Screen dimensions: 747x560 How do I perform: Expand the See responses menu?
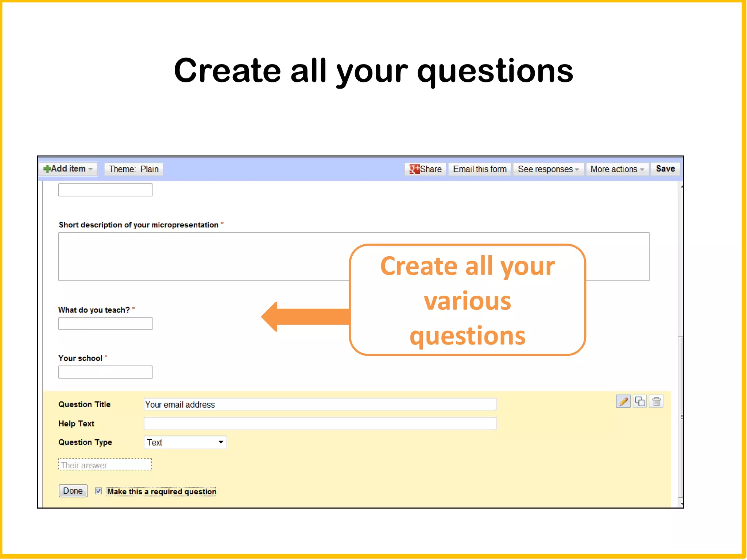tap(548, 169)
